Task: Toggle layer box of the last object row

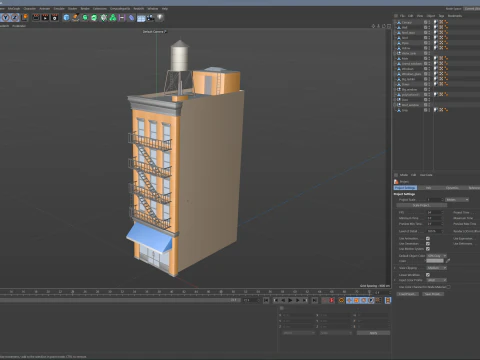Action: click(x=425, y=110)
